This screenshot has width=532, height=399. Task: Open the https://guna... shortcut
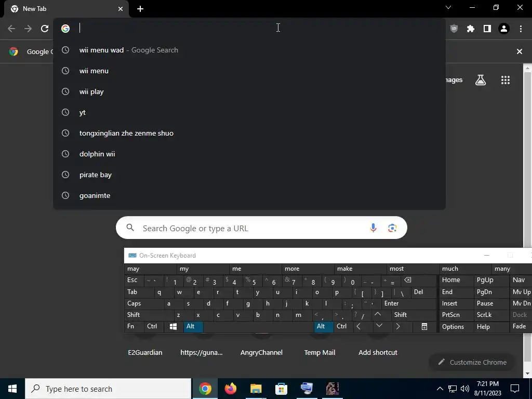[202, 352]
